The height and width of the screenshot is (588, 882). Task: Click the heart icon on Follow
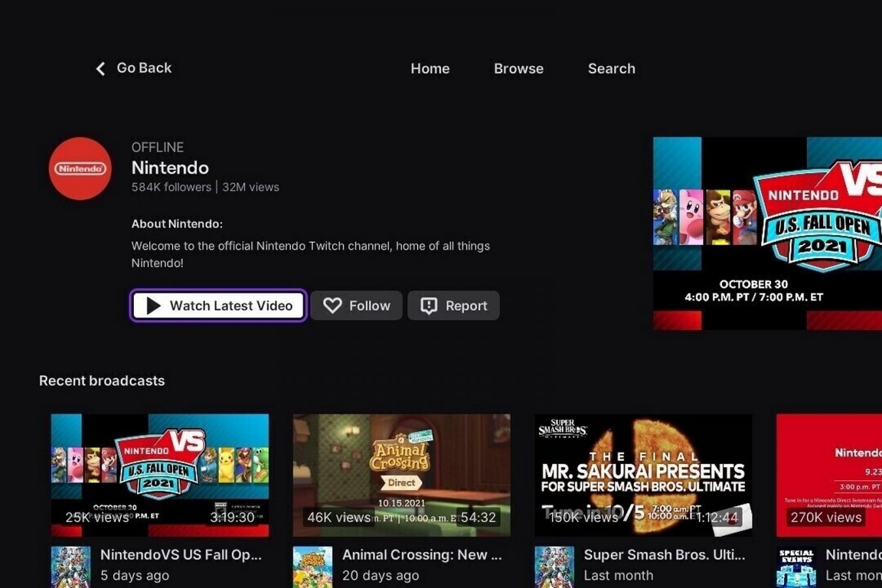click(x=333, y=306)
